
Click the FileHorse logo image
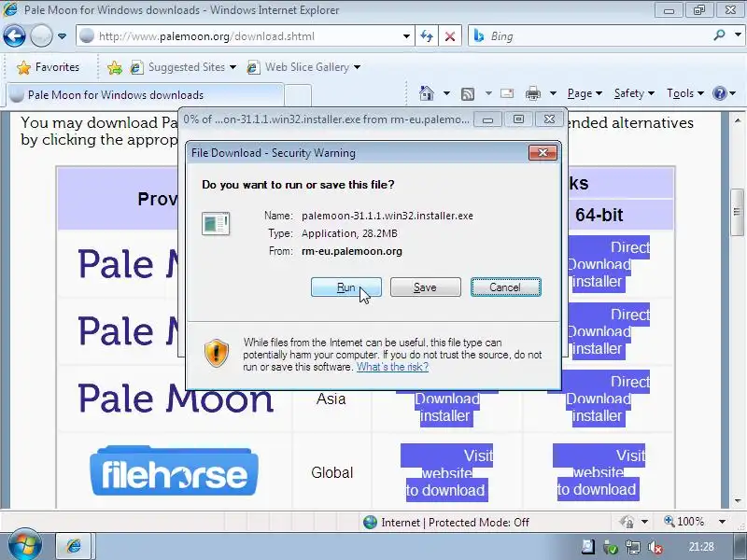coord(175,471)
